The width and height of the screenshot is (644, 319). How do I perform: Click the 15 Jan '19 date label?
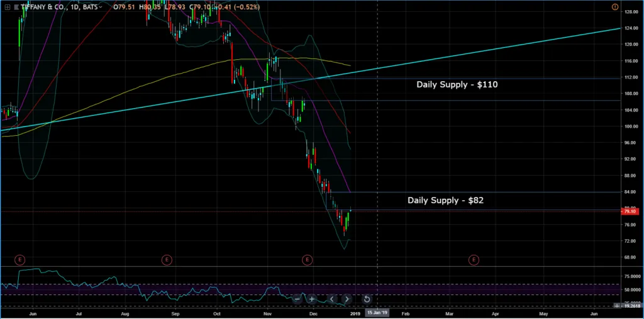click(x=377, y=312)
